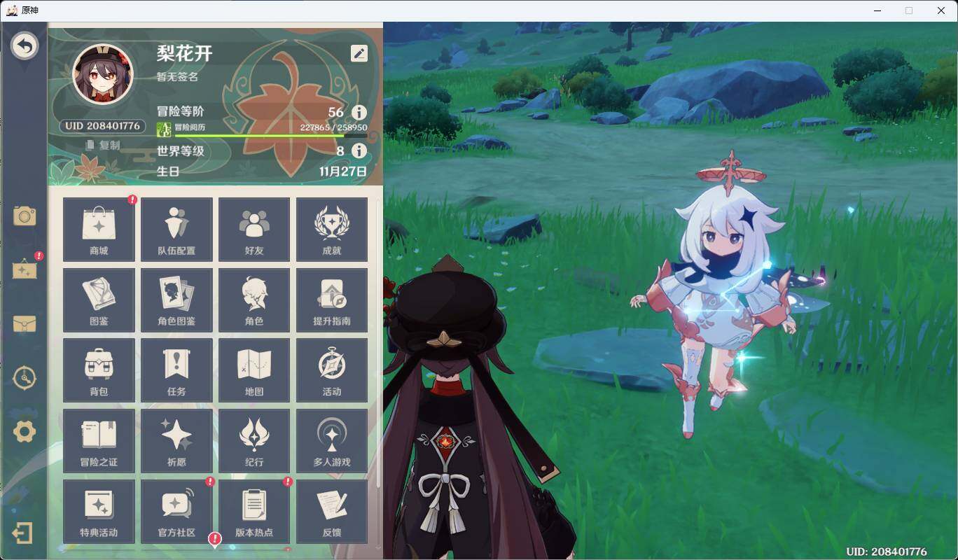
Task: Open 冒险之证 adventurer handbook
Action: click(x=99, y=442)
